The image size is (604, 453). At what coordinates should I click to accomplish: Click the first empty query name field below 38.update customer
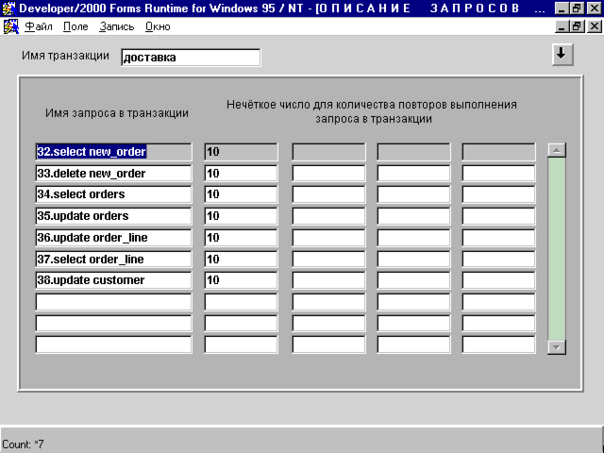[114, 302]
